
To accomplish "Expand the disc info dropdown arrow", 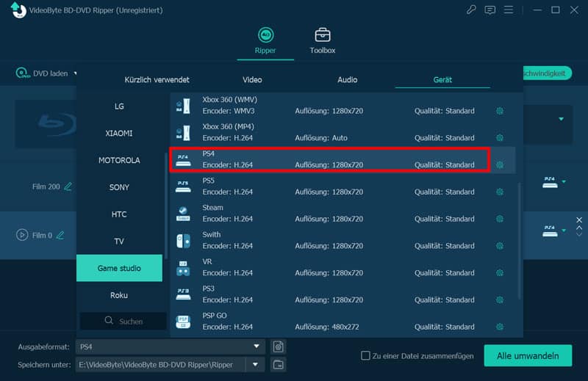I will pyautogui.click(x=561, y=119).
